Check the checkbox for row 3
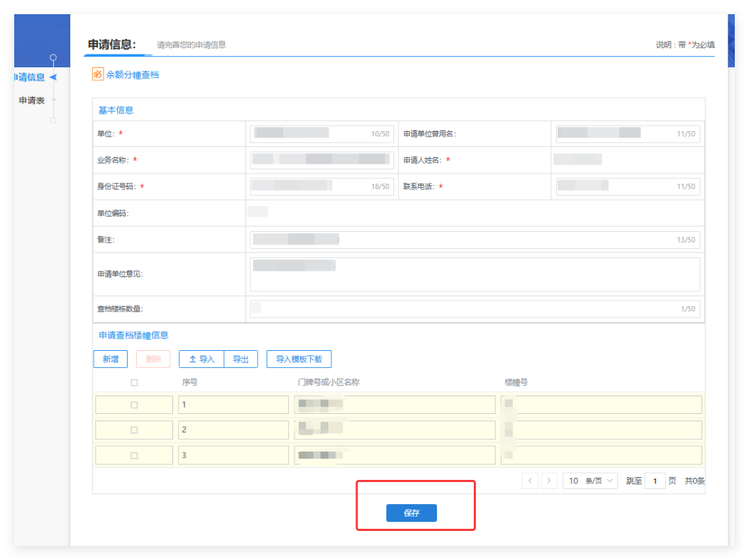749x560 pixels. tap(134, 455)
